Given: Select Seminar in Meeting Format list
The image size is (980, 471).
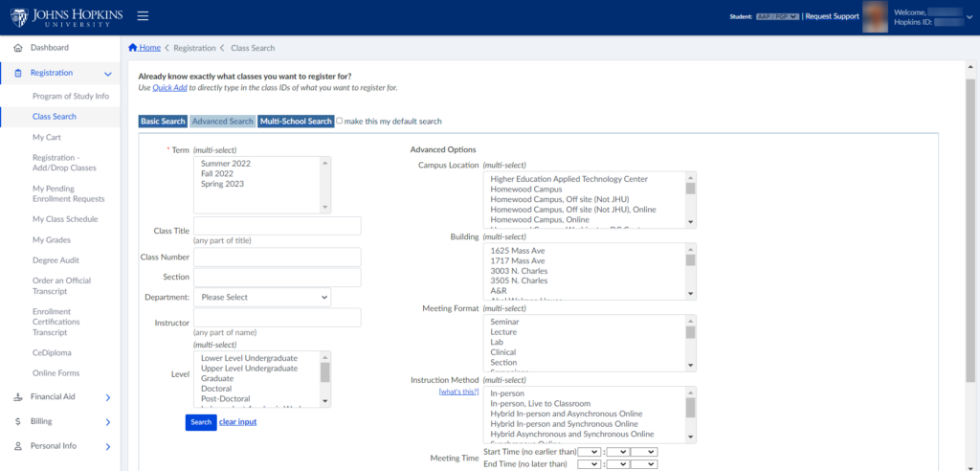Looking at the screenshot, I should pyautogui.click(x=505, y=322).
